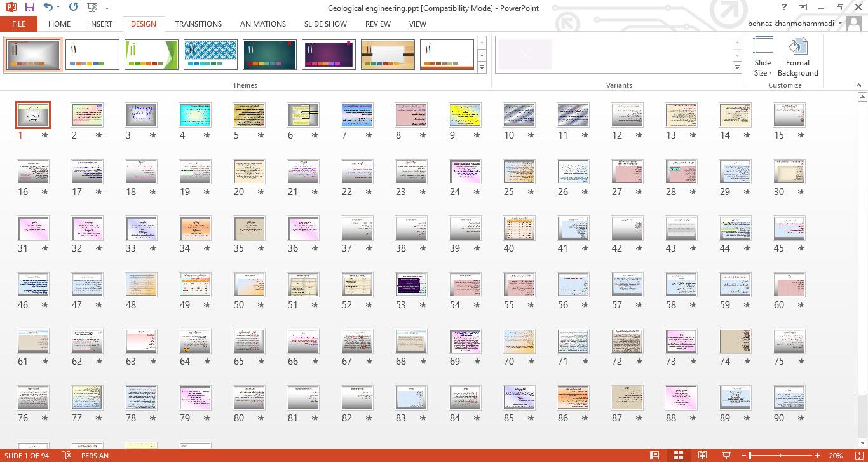This screenshot has width=868, height=462.
Task: Open the Transitions tab
Action: click(x=198, y=24)
